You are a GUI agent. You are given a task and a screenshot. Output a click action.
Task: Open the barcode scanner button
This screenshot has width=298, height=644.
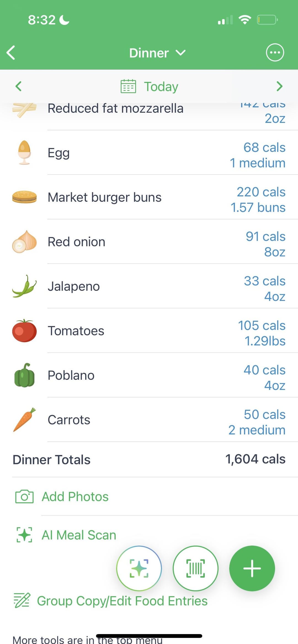point(196,568)
